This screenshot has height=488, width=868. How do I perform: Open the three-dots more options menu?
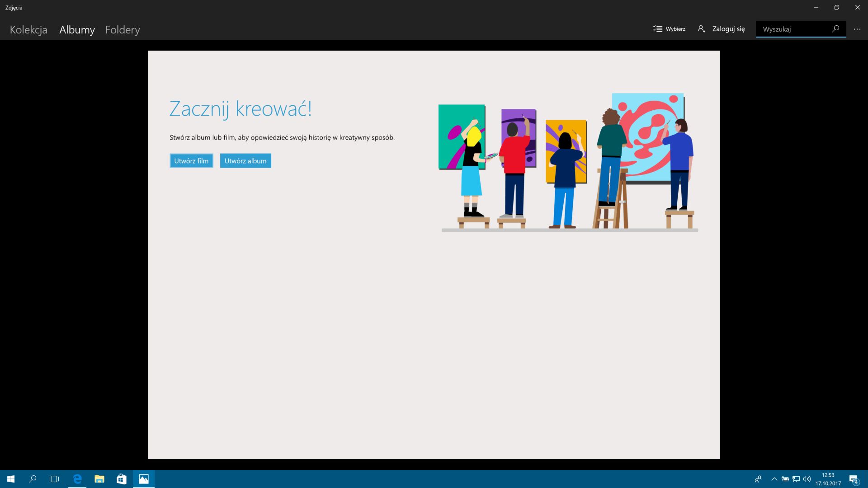pyautogui.click(x=857, y=29)
